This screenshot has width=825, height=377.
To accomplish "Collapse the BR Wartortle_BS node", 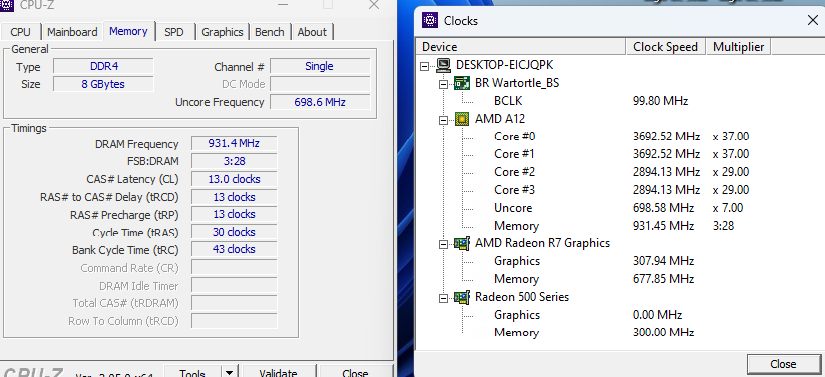I will [443, 84].
